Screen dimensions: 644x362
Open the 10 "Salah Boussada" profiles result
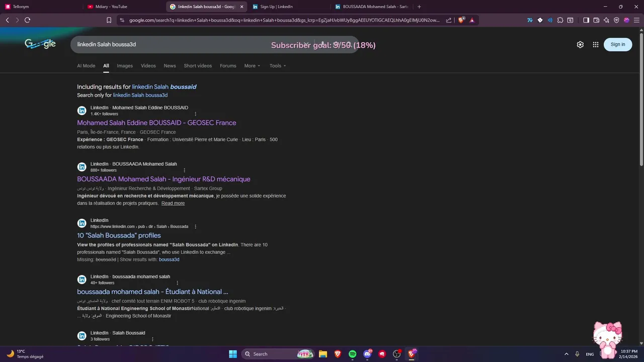coord(119,235)
